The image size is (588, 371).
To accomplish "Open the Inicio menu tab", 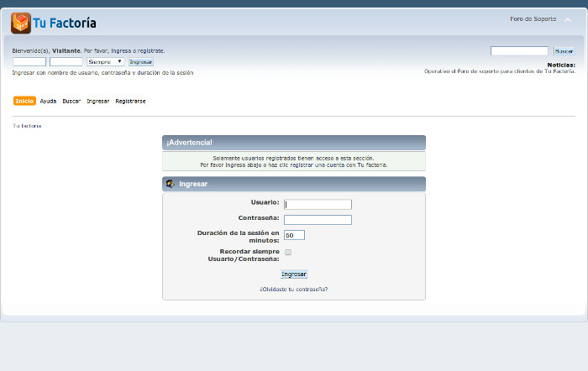I will pyautogui.click(x=24, y=101).
